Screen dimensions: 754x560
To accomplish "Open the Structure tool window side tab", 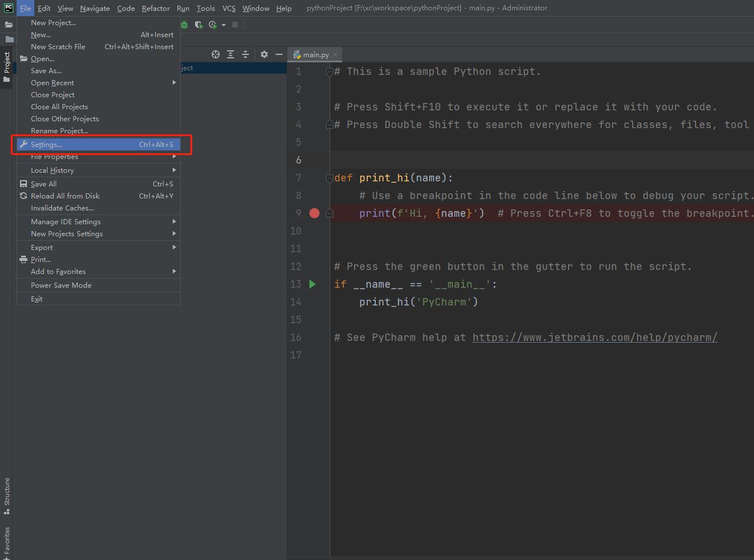I will pyautogui.click(x=7, y=495).
